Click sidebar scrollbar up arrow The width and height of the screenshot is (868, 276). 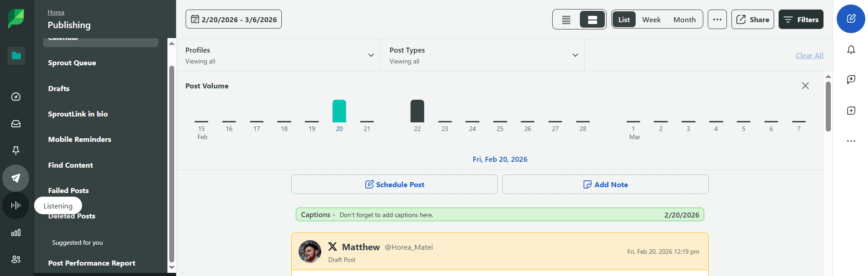click(172, 43)
